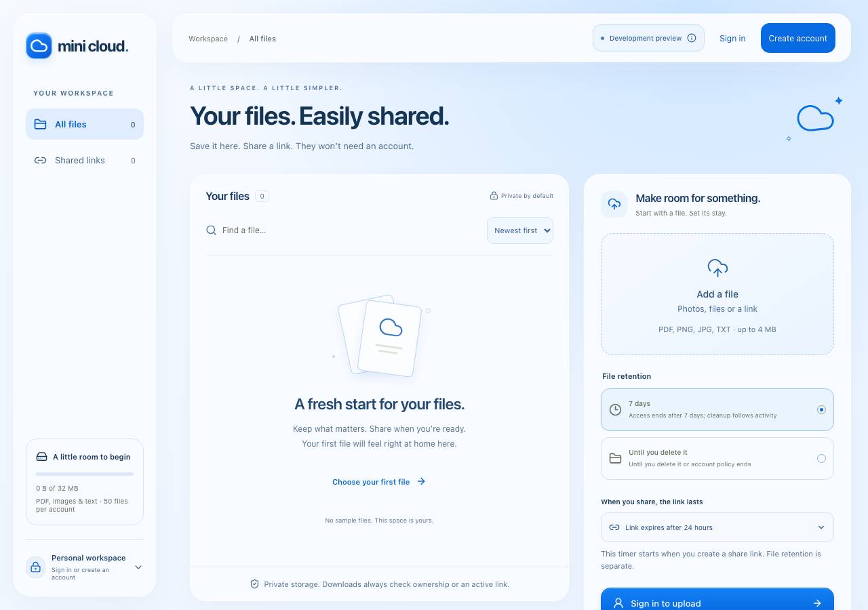Click the lock icon beside Private by default
The height and width of the screenshot is (610, 868).
pyautogui.click(x=494, y=196)
